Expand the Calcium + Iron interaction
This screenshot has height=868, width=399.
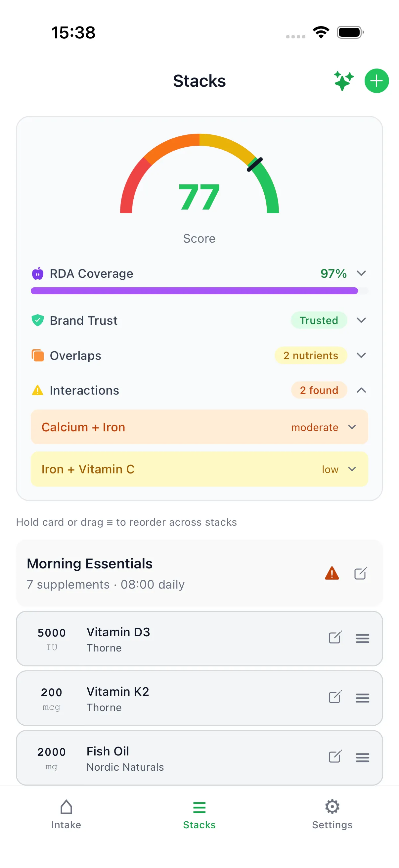[352, 427]
